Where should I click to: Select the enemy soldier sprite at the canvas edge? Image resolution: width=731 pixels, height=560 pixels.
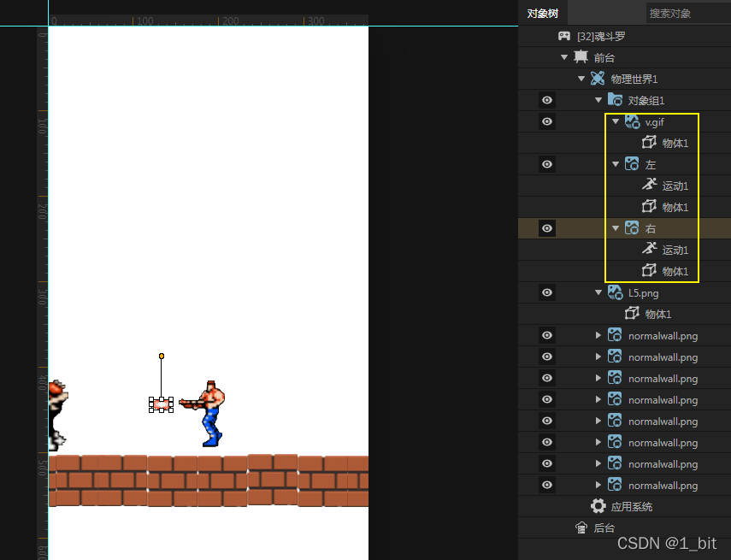click(58, 415)
